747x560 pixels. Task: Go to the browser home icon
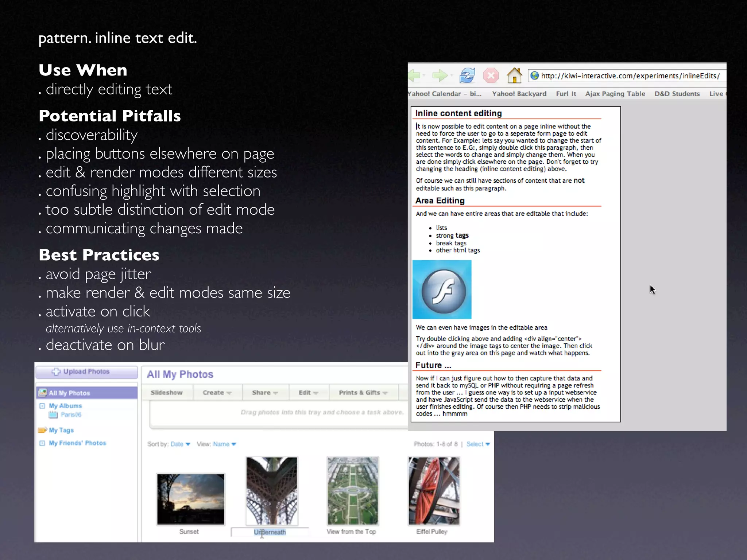(x=514, y=75)
